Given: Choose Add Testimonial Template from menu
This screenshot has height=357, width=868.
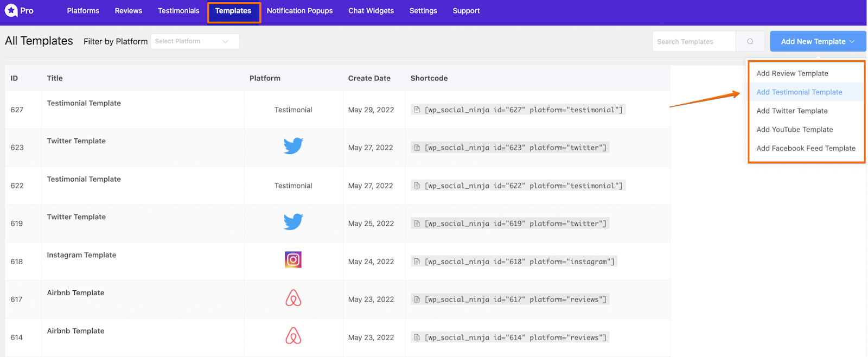Looking at the screenshot, I should (799, 92).
